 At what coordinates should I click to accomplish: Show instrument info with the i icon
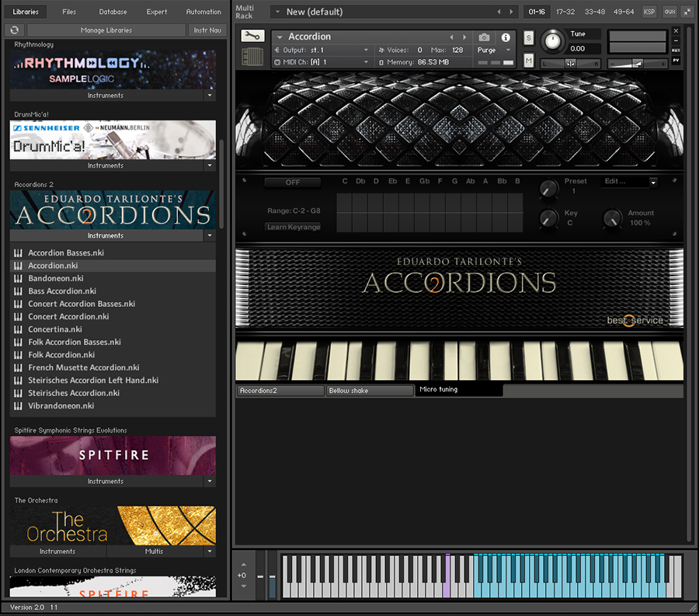tap(506, 37)
